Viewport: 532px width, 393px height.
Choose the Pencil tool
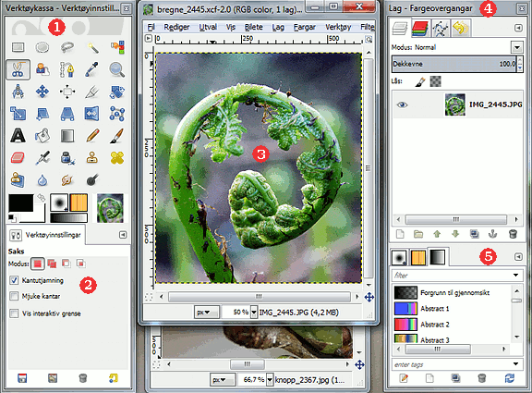[x=92, y=136]
